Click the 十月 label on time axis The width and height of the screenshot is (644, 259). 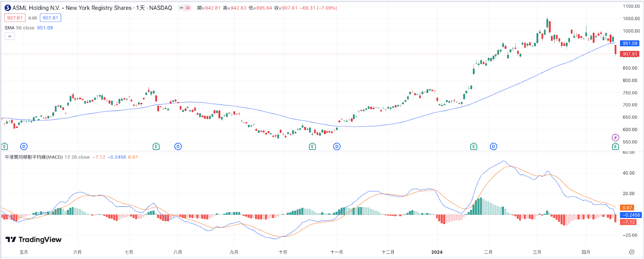283,252
